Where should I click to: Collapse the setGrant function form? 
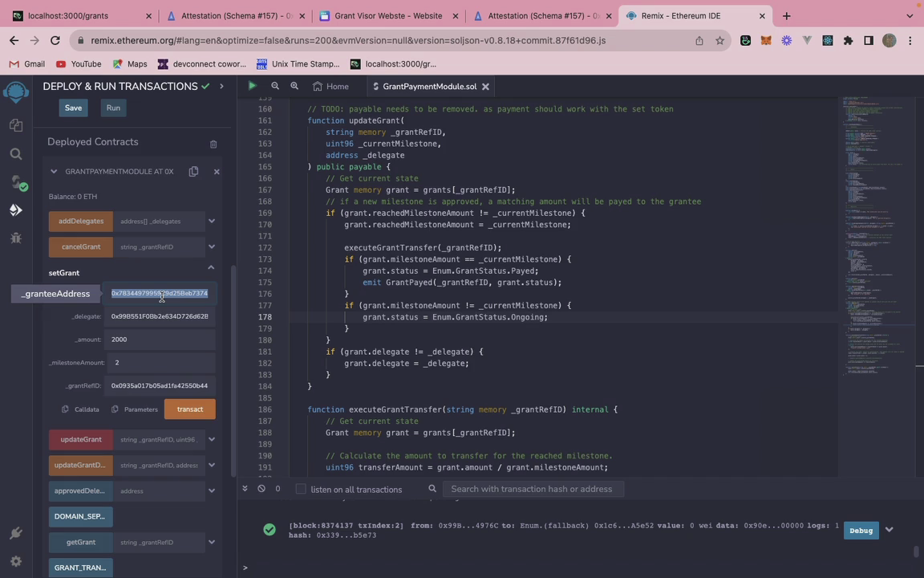pyautogui.click(x=211, y=268)
